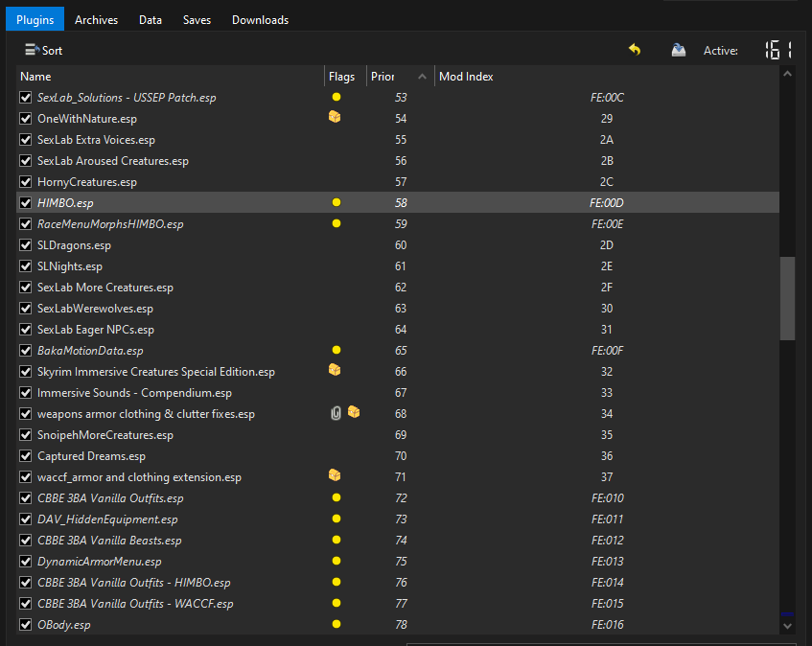Click the FE:016 mod index cell
This screenshot has height=646, width=812.
click(x=608, y=624)
